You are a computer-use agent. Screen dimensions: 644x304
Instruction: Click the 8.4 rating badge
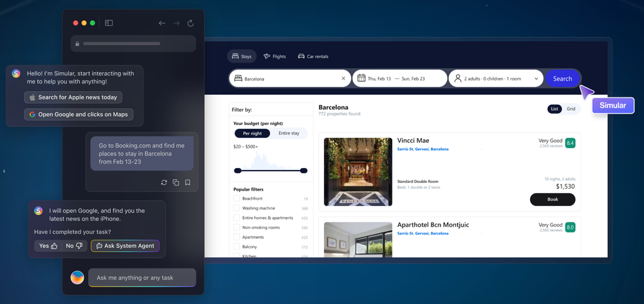click(x=570, y=143)
